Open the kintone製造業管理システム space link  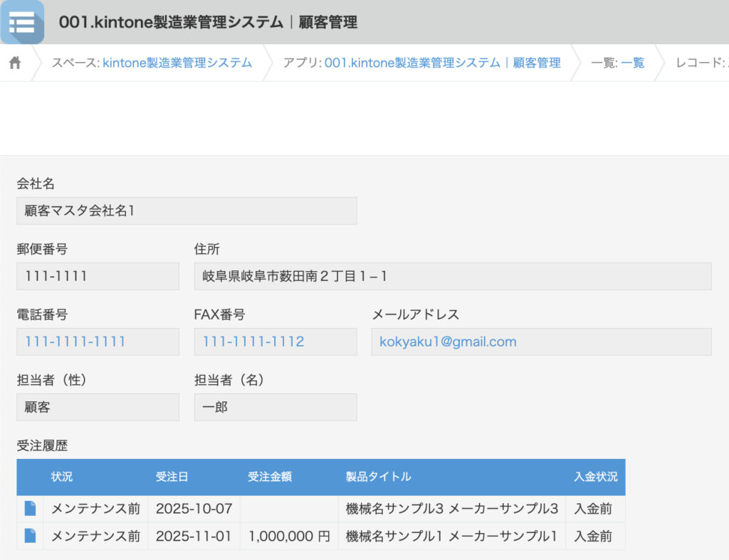[x=177, y=63]
